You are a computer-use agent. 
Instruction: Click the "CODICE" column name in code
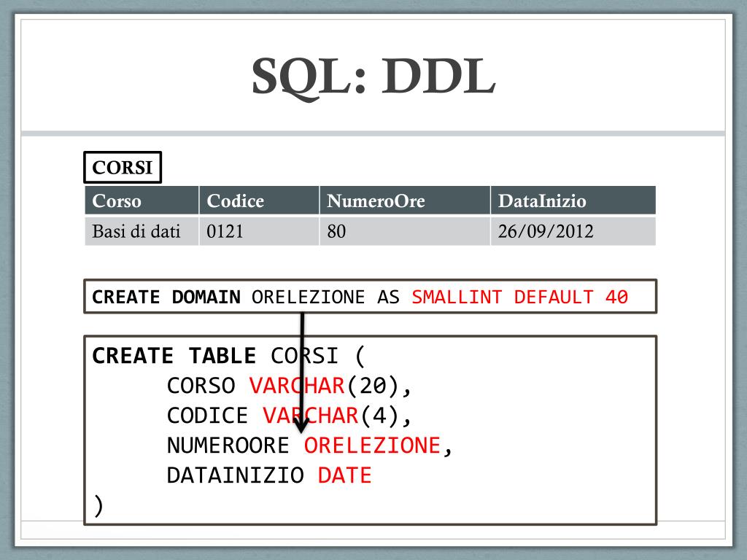208,416
